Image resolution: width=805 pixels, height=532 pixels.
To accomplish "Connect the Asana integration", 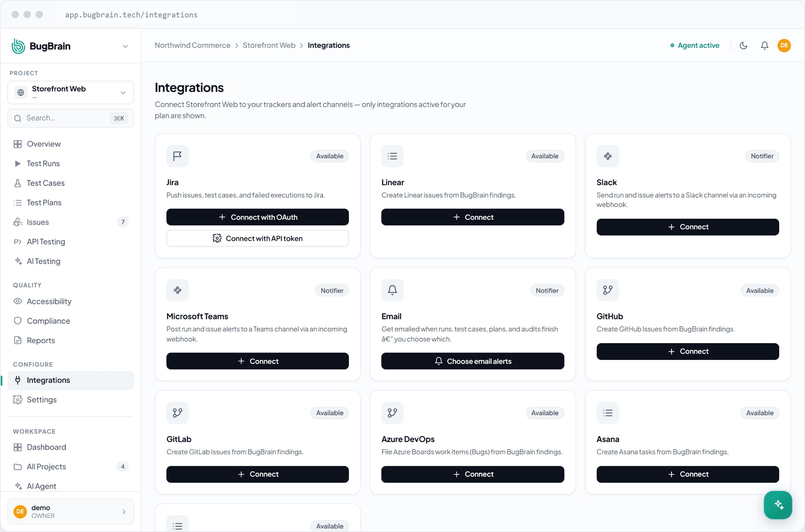I will point(688,474).
